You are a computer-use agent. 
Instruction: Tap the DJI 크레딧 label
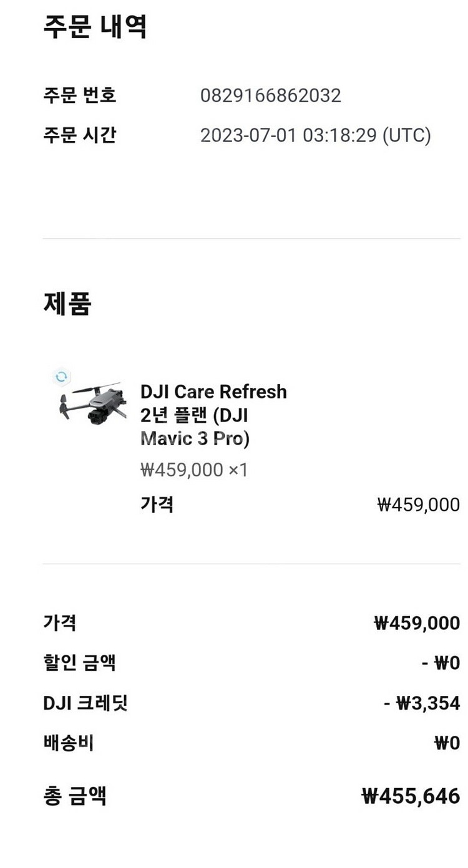tap(85, 703)
